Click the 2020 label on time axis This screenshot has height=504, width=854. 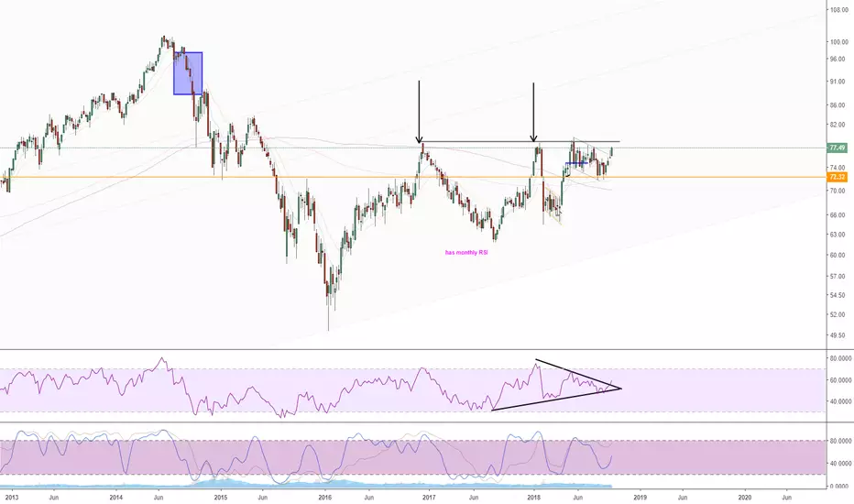(x=745, y=498)
